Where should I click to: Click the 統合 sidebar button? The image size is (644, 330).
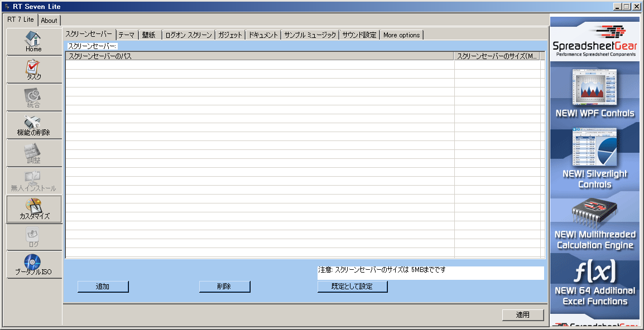coord(33,98)
